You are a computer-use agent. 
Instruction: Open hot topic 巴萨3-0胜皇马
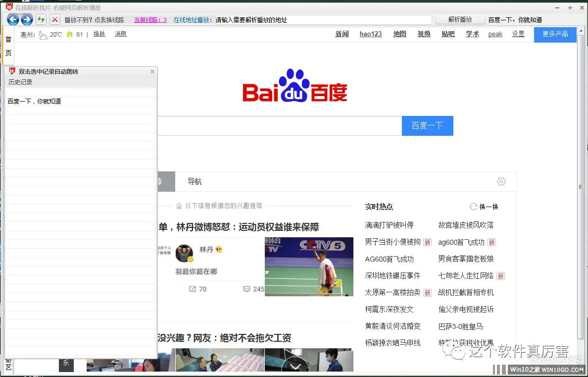pos(460,326)
